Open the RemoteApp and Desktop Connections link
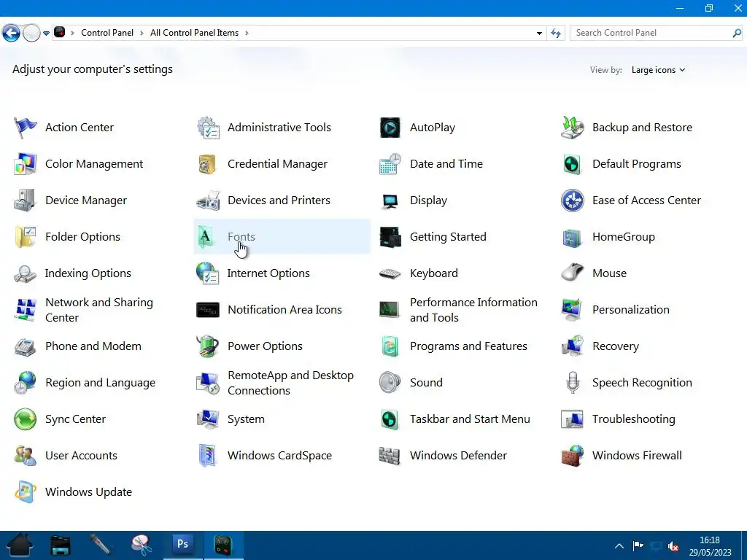This screenshot has height=560, width=747. 290,383
